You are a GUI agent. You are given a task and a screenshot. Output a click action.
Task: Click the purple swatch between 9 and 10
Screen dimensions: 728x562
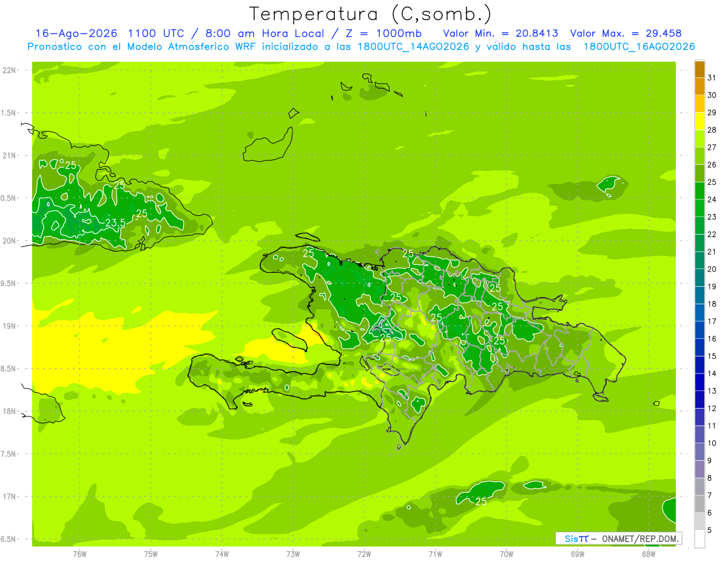tap(699, 452)
